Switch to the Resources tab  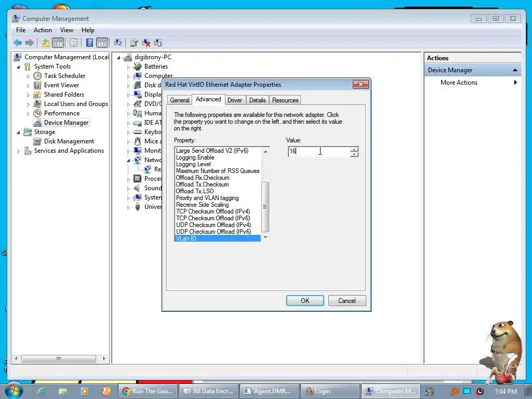click(285, 100)
